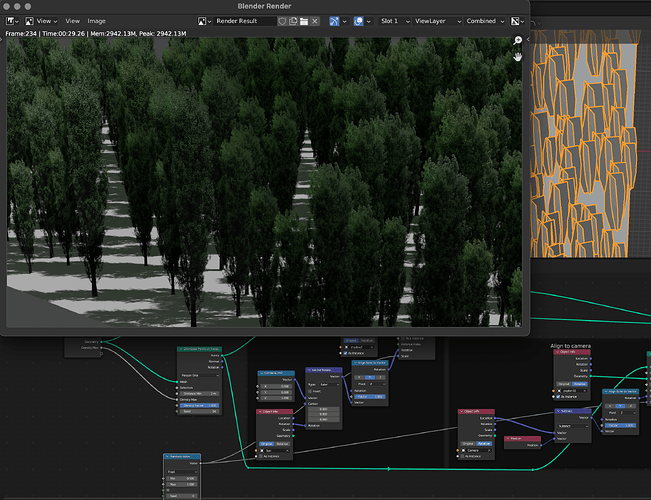Click the Min field in Random Value

[181, 478]
